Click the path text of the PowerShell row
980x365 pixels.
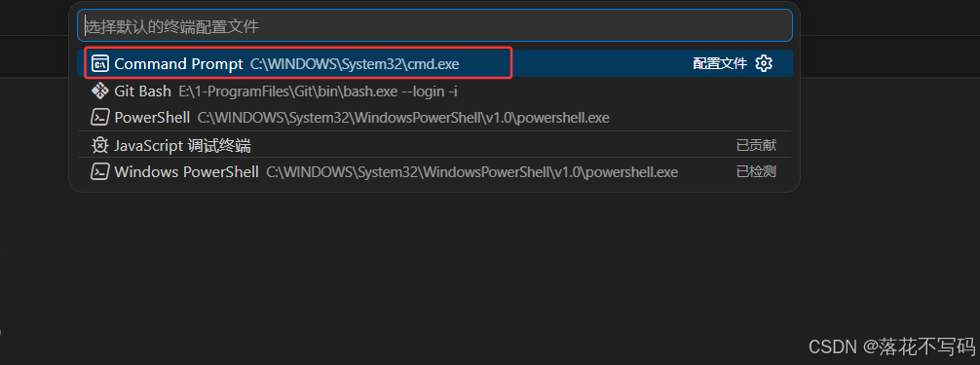point(403,118)
